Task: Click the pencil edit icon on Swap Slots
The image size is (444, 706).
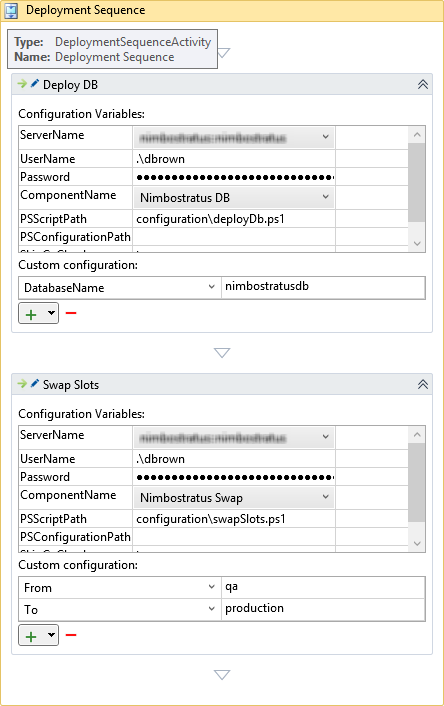Action: coord(34,384)
